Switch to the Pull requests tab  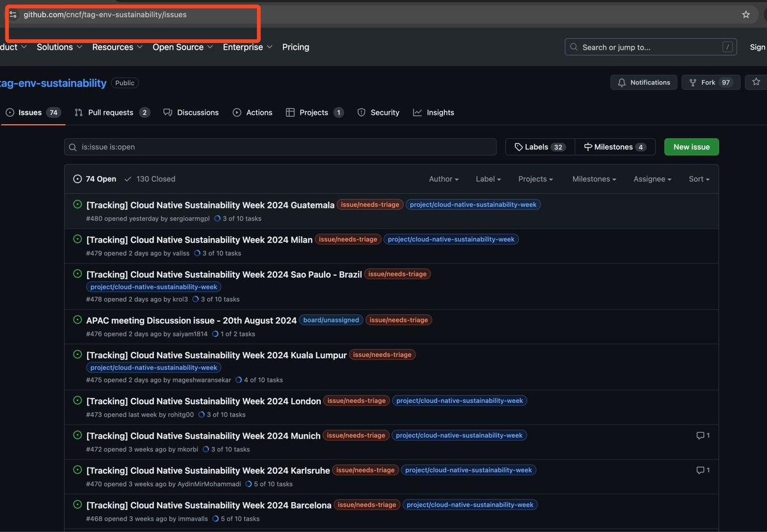coord(112,112)
